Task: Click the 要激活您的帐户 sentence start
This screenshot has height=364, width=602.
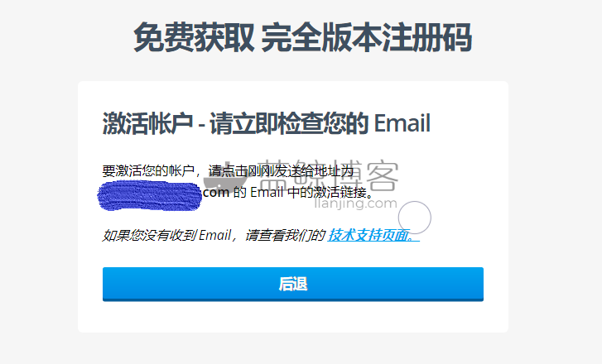Action: [148, 170]
